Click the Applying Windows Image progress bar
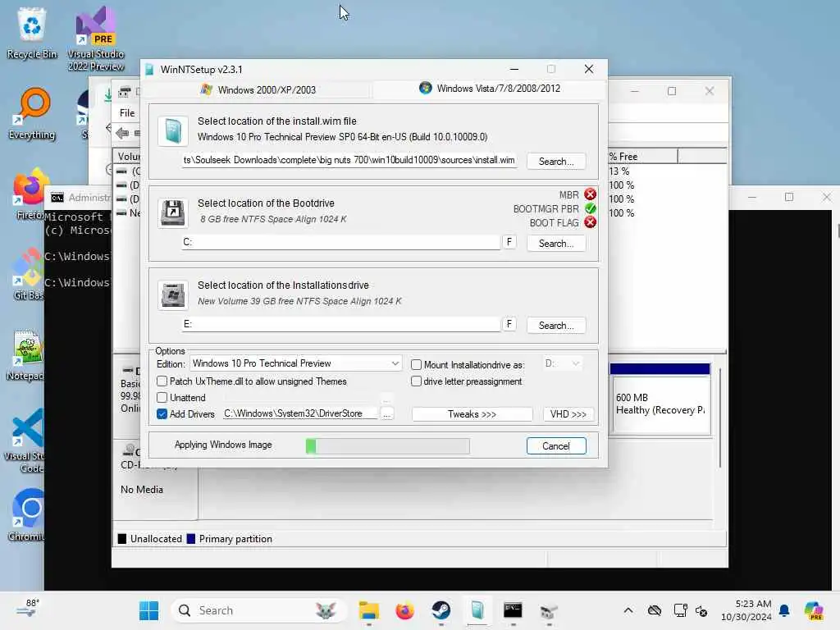 (x=388, y=445)
